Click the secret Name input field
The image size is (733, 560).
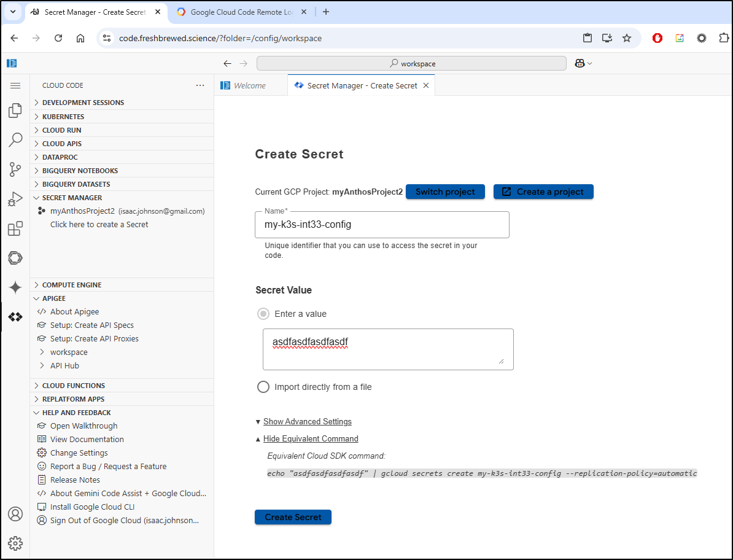[x=382, y=225]
